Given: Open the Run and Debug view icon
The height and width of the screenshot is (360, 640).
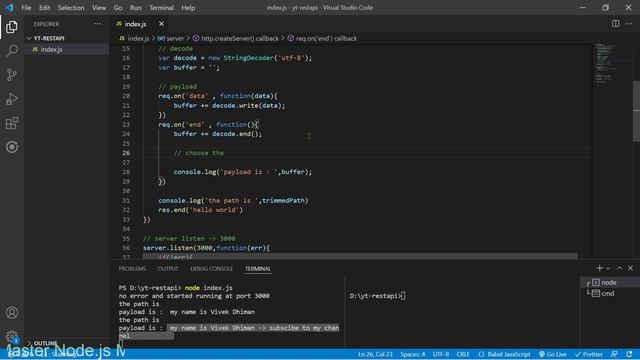Looking at the screenshot, I should [12, 99].
